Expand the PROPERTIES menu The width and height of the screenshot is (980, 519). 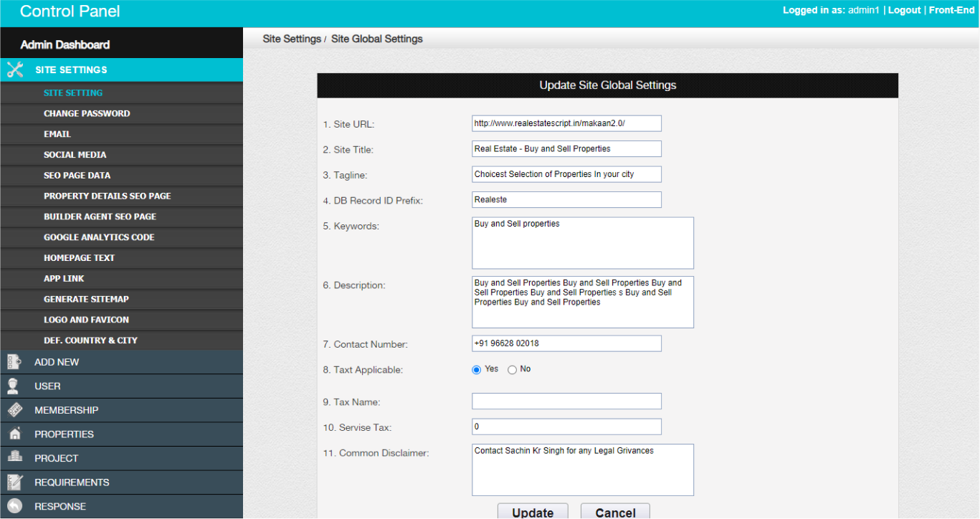[122, 434]
